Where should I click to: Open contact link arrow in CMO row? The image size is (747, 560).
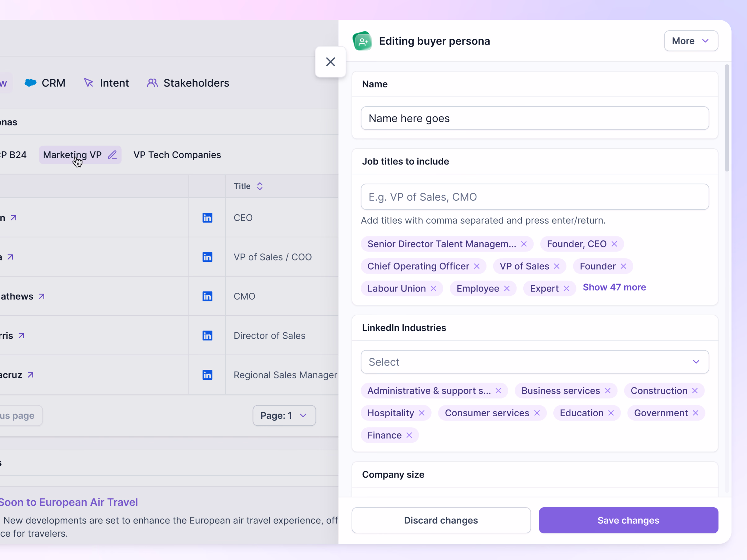[x=42, y=296]
